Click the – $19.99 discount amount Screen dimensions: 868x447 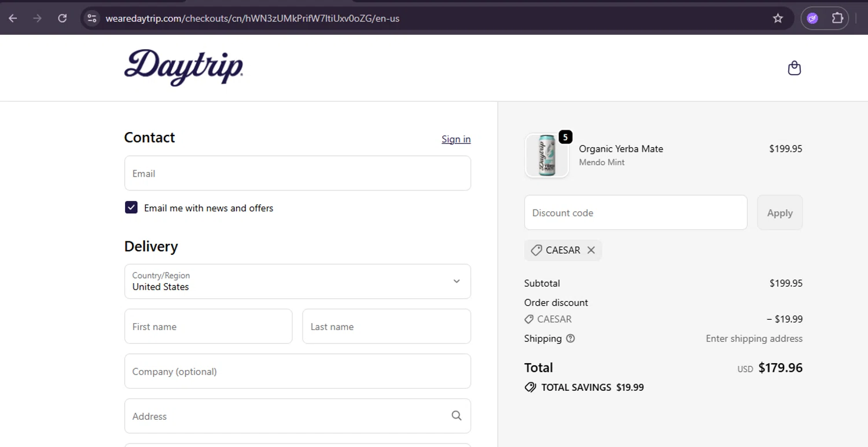(784, 319)
